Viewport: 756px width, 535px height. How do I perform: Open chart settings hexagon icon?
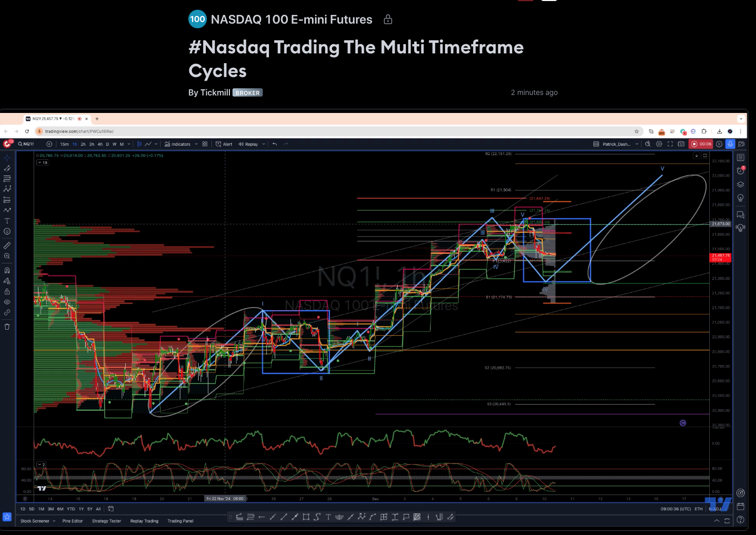tap(659, 144)
